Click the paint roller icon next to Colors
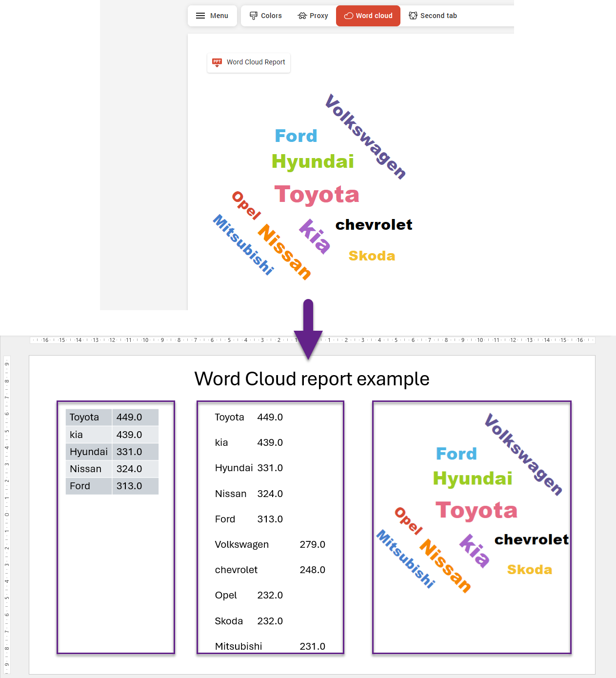Viewport: 616px width, 678px height. [x=253, y=16]
